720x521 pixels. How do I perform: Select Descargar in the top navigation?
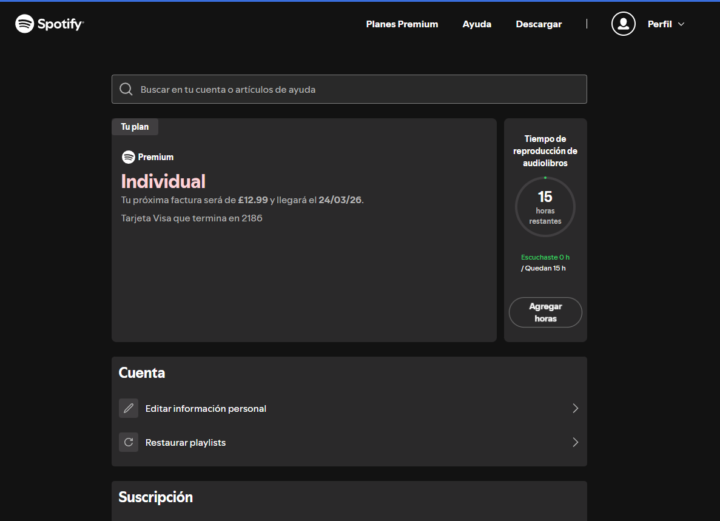pyautogui.click(x=538, y=24)
